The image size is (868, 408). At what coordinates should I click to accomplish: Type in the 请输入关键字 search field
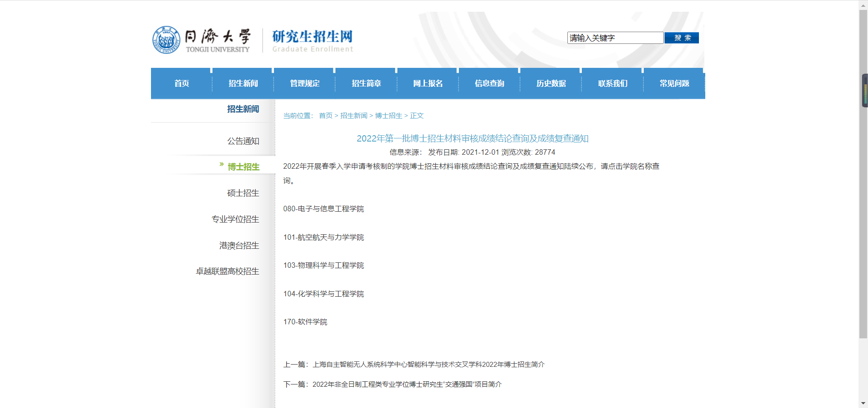[615, 38]
